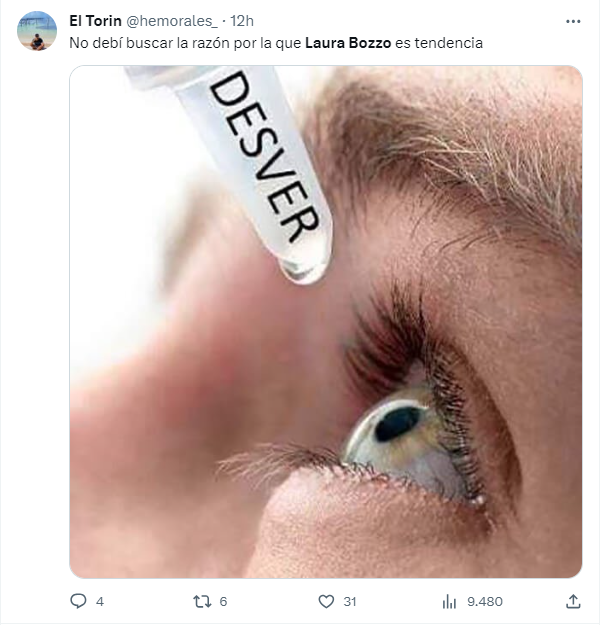
Task: Click the retweet count number 6
Action: 223,601
